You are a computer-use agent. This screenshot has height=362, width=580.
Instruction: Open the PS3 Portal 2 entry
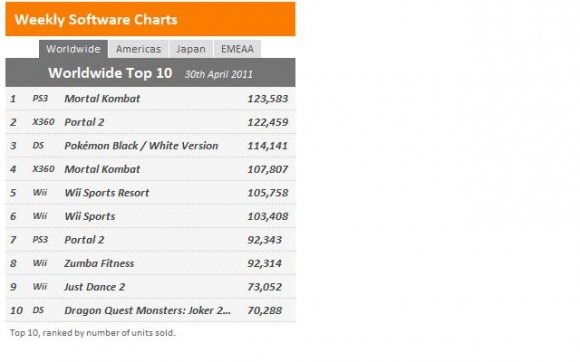click(84, 240)
